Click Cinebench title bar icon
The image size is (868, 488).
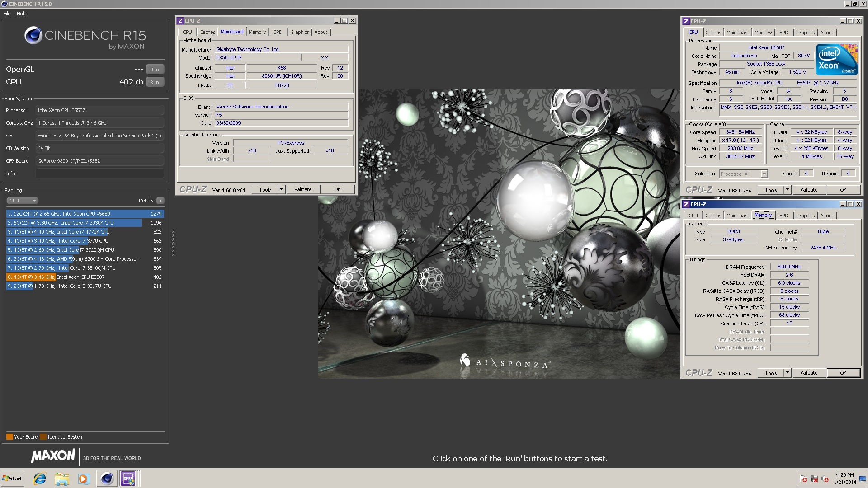[x=4, y=4]
